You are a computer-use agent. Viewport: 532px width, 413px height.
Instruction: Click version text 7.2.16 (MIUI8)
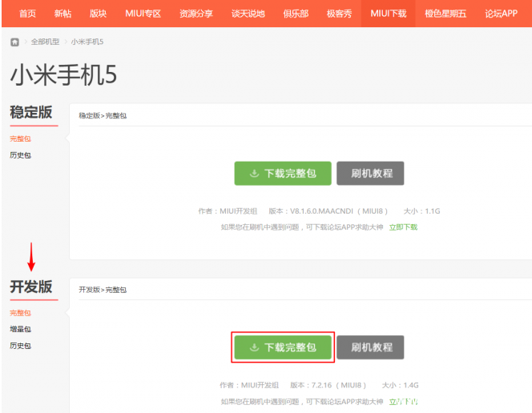pos(338,385)
